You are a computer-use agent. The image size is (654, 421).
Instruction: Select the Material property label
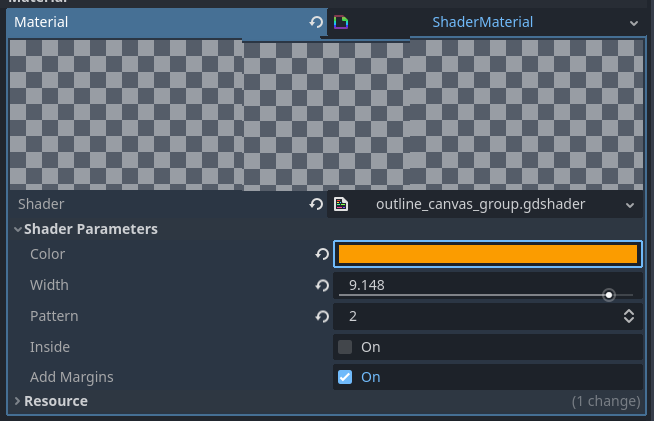coord(41,22)
